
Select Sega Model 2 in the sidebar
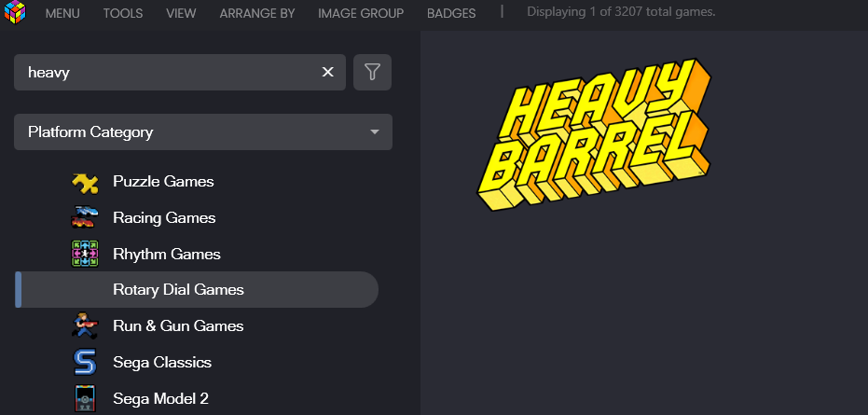coord(160,398)
